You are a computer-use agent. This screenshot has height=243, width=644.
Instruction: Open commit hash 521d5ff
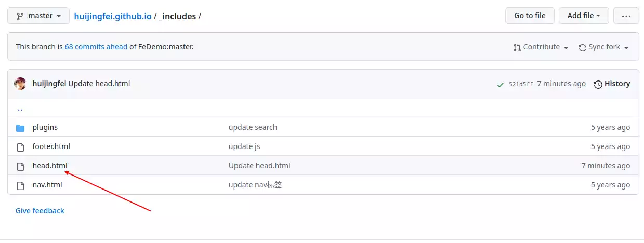coord(521,84)
